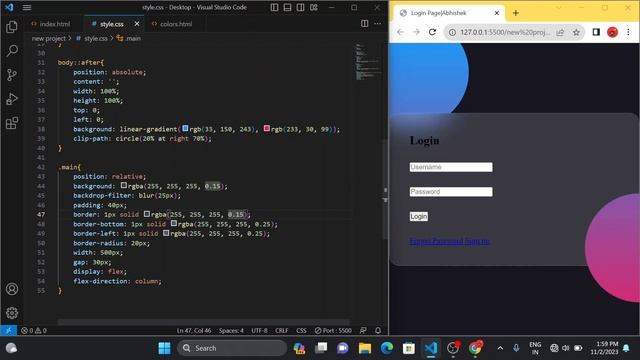Go forward in Chrome browser
This screenshot has width=640, height=360.
[416, 32]
